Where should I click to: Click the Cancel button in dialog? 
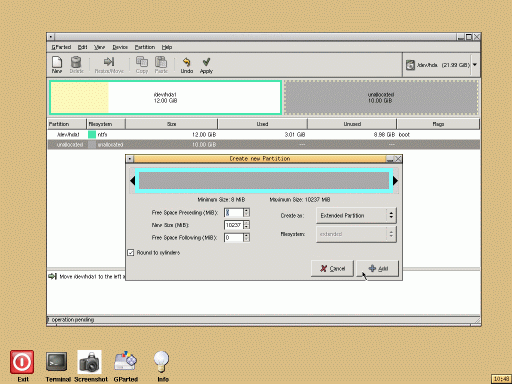click(332, 268)
